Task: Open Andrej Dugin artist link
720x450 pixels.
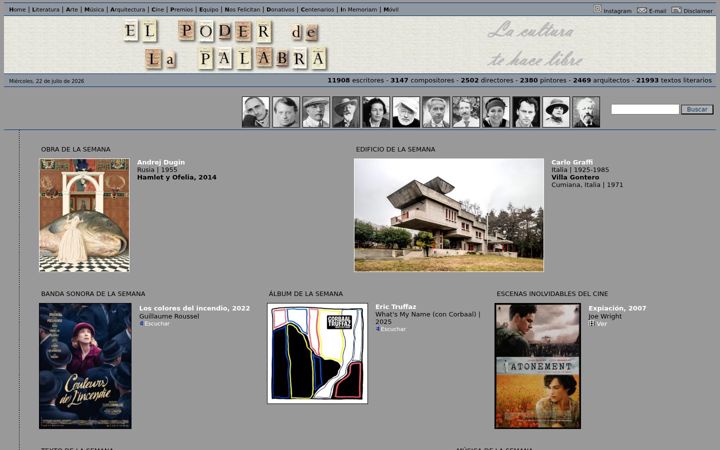Action: 161,162
